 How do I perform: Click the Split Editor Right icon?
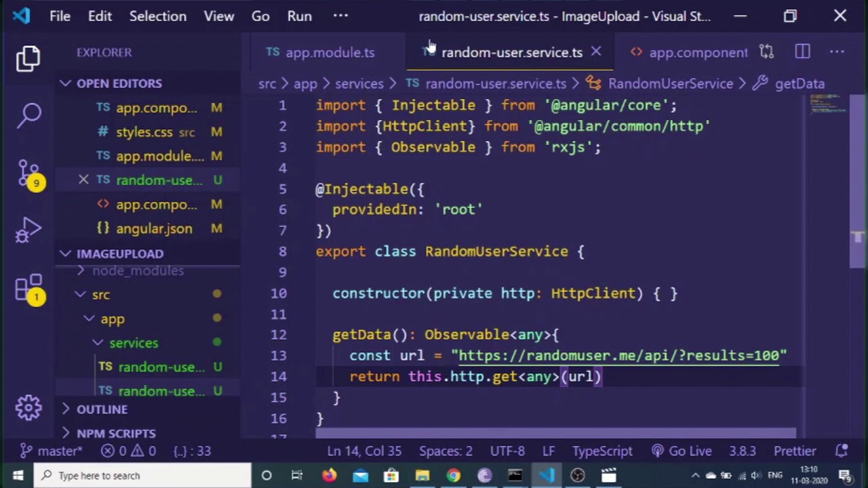[802, 52]
